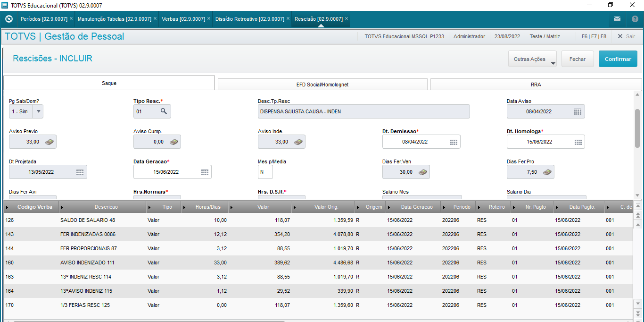
Task: Click the form's vertical scrollbar thumb
Action: pos(637,128)
